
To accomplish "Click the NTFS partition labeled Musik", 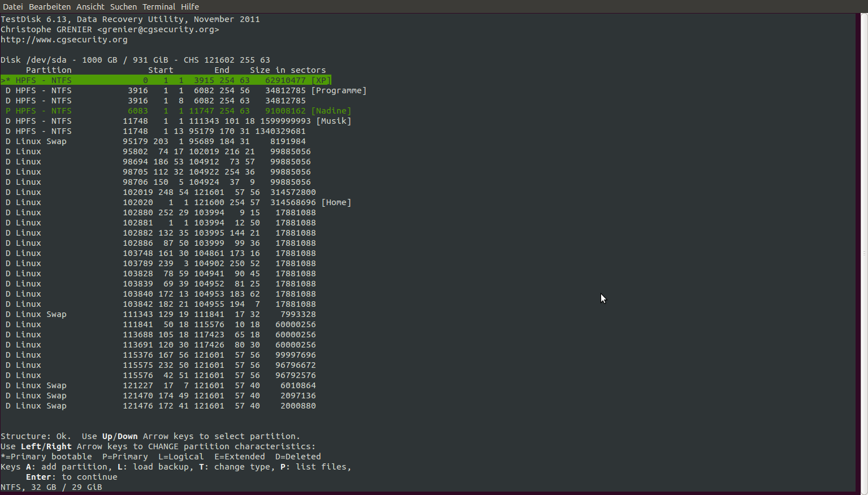I will (x=179, y=121).
